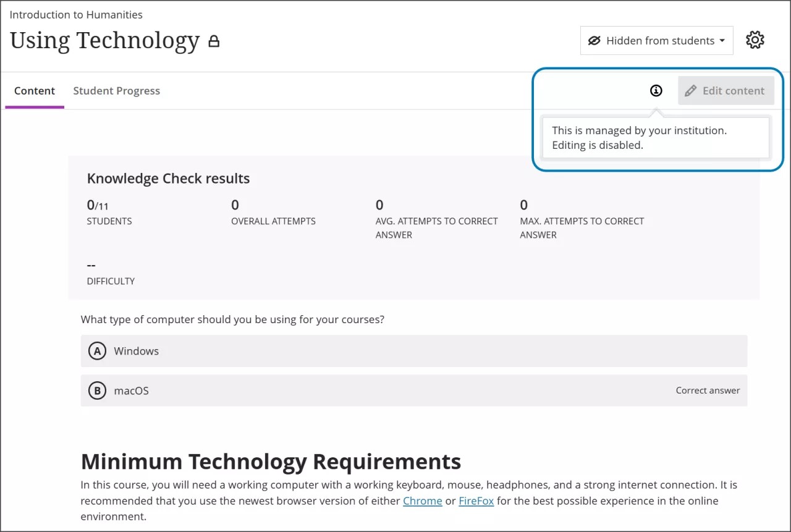Screen dimensions: 791x532
Task: Switch to the Student Progress tab
Action: click(x=116, y=90)
